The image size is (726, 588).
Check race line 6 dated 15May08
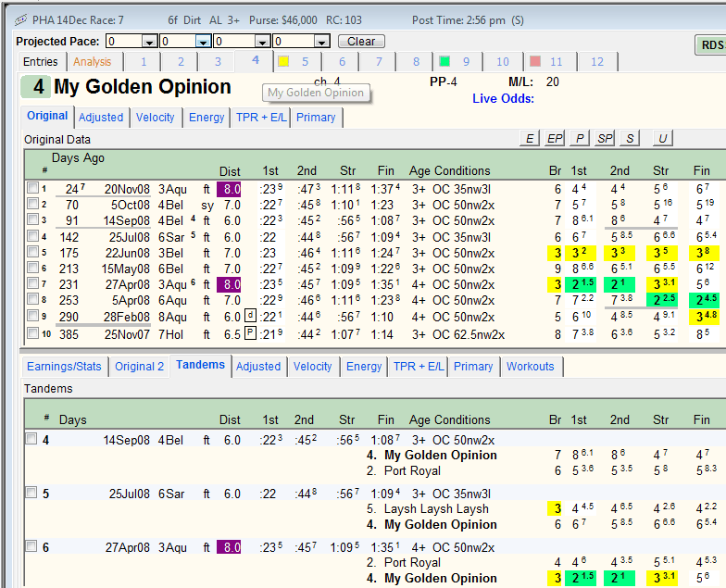(33, 267)
